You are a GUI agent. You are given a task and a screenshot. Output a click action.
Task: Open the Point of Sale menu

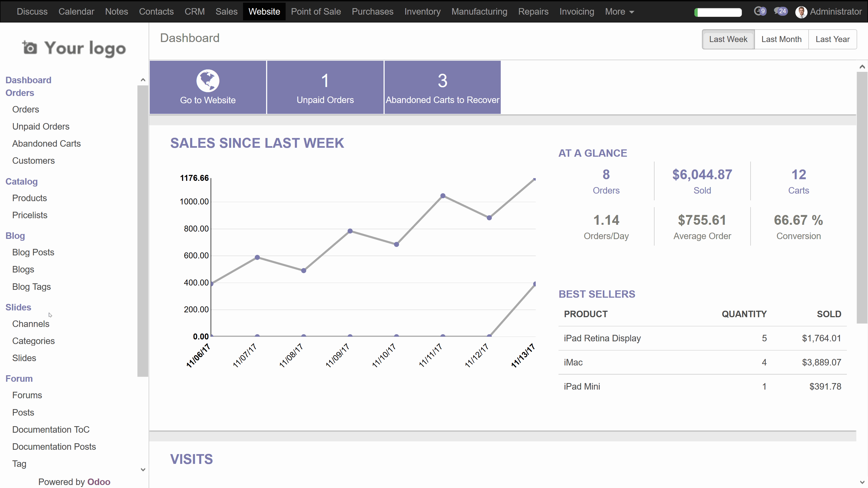316,11
